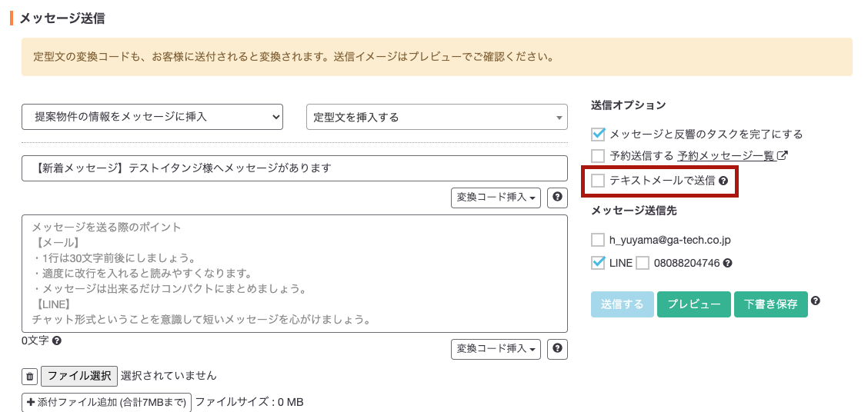Uncheck メッセージと反響のタスクを完了にする checkbox
The width and height of the screenshot is (868, 412).
(x=598, y=134)
